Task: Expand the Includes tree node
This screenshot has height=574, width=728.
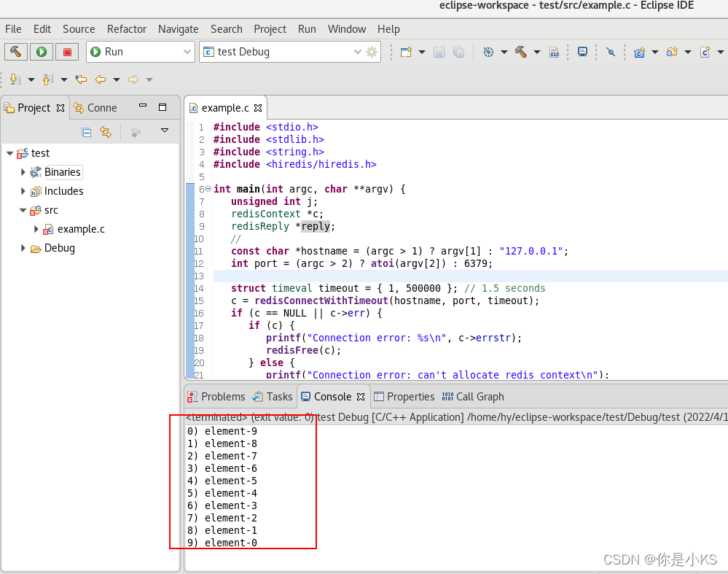Action: (x=23, y=191)
